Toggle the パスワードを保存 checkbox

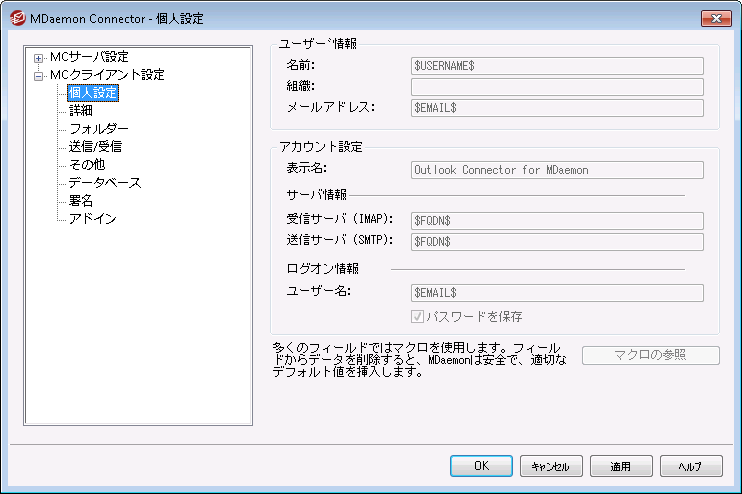point(417,317)
